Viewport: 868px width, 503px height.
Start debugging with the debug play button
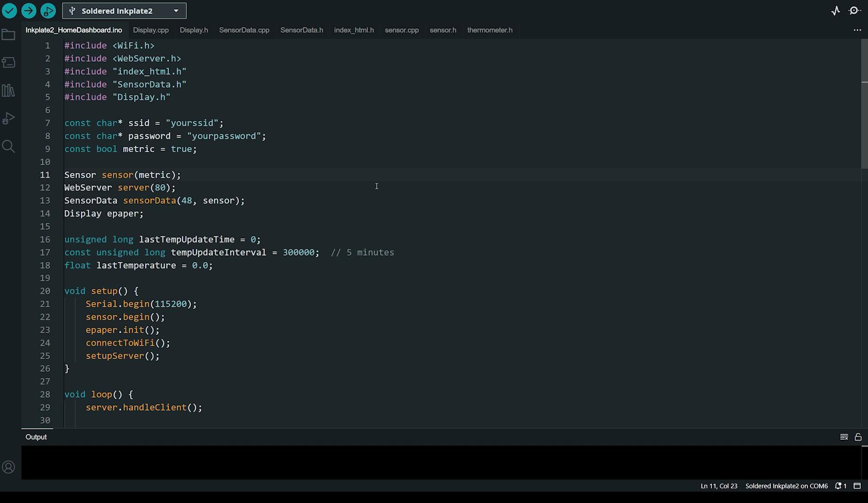(48, 10)
